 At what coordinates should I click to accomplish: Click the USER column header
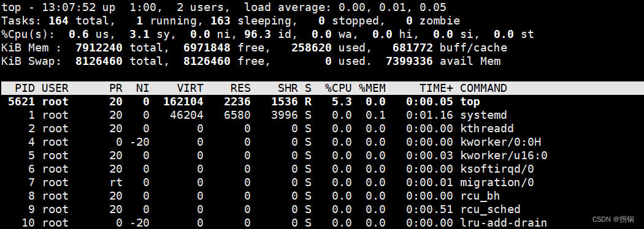[55, 88]
